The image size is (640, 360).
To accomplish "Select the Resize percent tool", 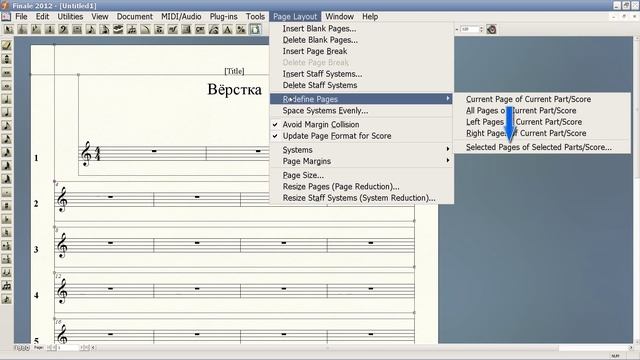I will click(241, 29).
